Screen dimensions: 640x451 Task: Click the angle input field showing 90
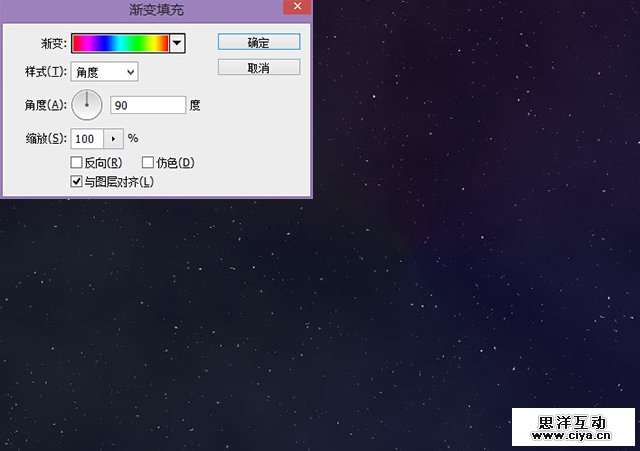[x=148, y=105]
